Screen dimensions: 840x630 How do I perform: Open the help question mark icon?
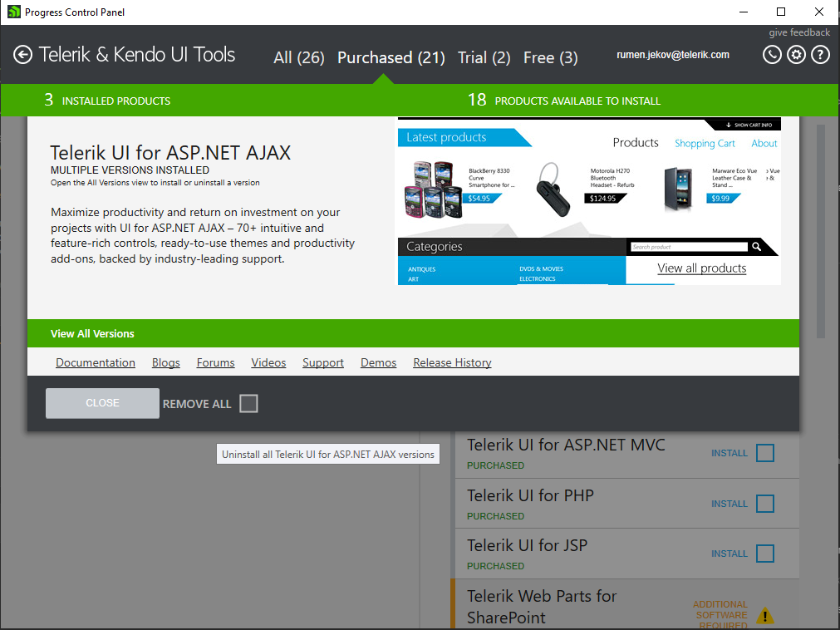820,55
